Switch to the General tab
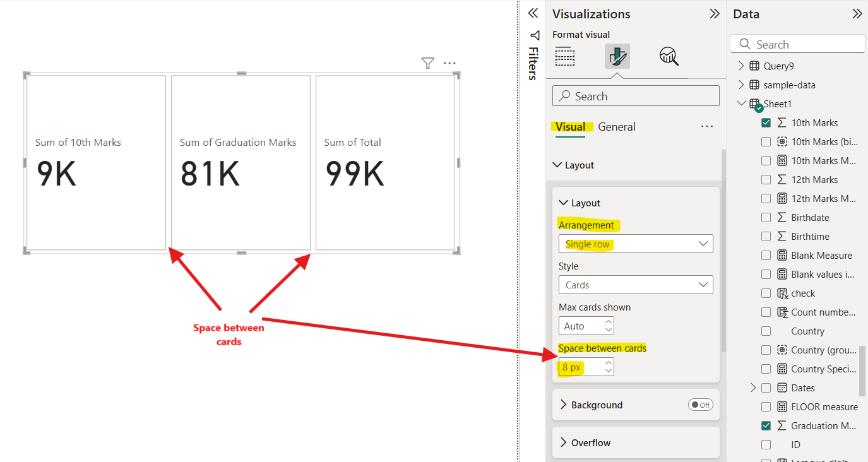Viewport: 868px width, 462px height. pyautogui.click(x=616, y=127)
